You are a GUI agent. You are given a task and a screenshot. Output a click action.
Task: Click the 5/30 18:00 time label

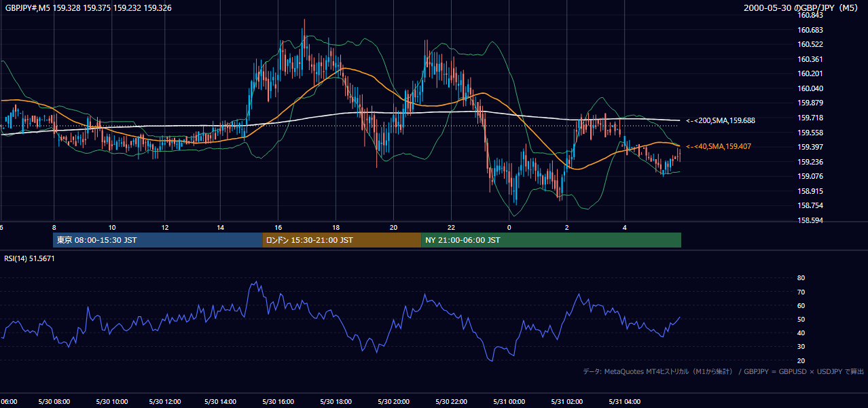click(x=335, y=402)
